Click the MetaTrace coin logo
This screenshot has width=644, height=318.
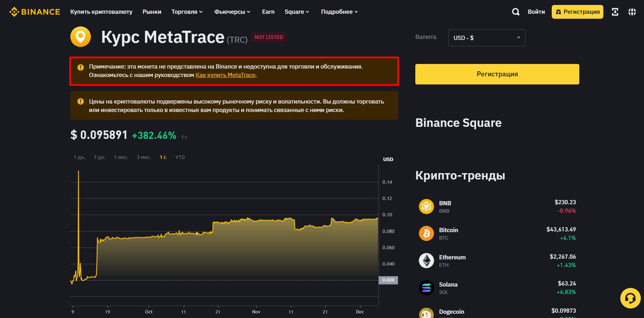coord(81,37)
